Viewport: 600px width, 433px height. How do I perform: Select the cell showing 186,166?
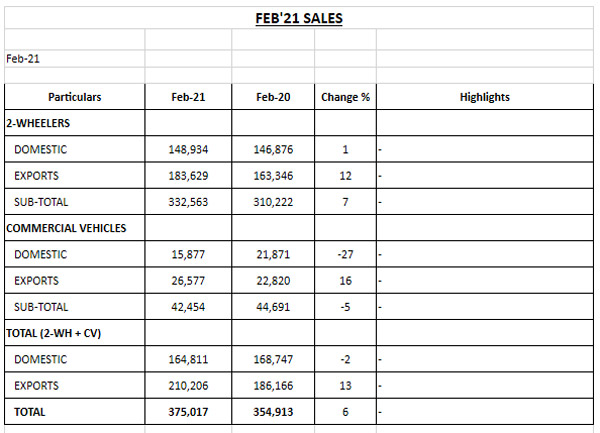click(x=272, y=385)
